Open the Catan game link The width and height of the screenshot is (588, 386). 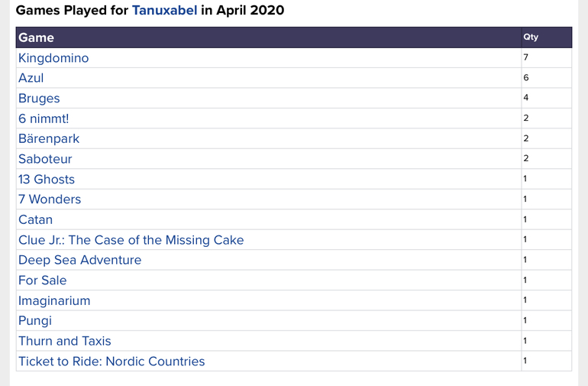click(x=36, y=219)
